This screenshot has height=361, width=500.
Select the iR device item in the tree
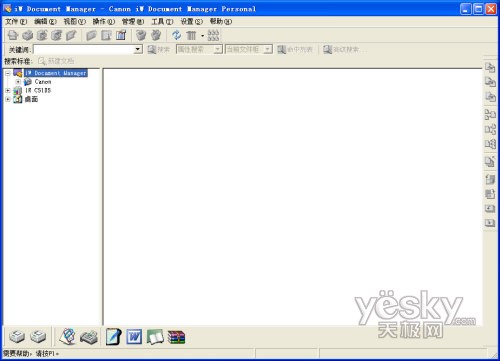tap(38, 90)
